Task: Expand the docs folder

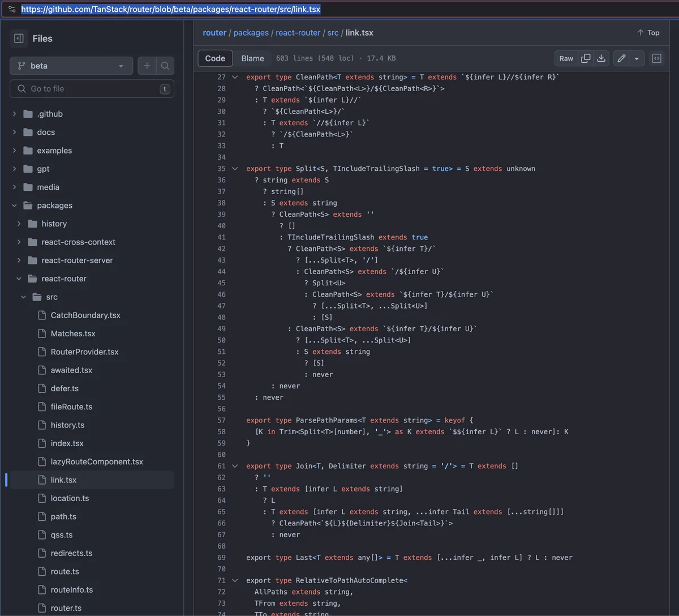Action: tap(15, 132)
